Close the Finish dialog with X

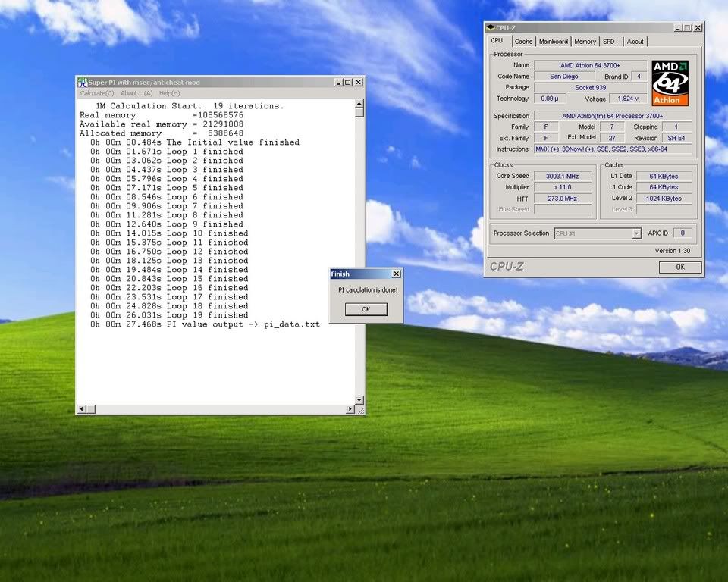396,274
